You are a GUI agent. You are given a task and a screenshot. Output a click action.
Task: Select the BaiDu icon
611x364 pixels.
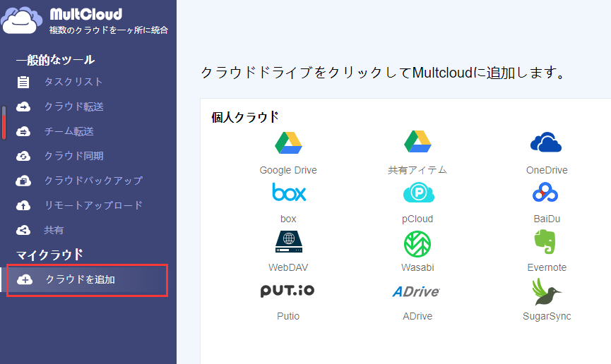coord(545,192)
